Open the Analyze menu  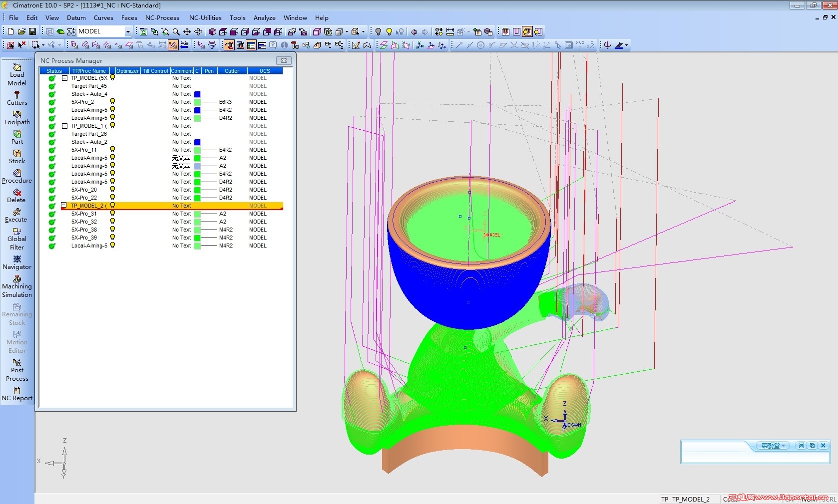(265, 17)
